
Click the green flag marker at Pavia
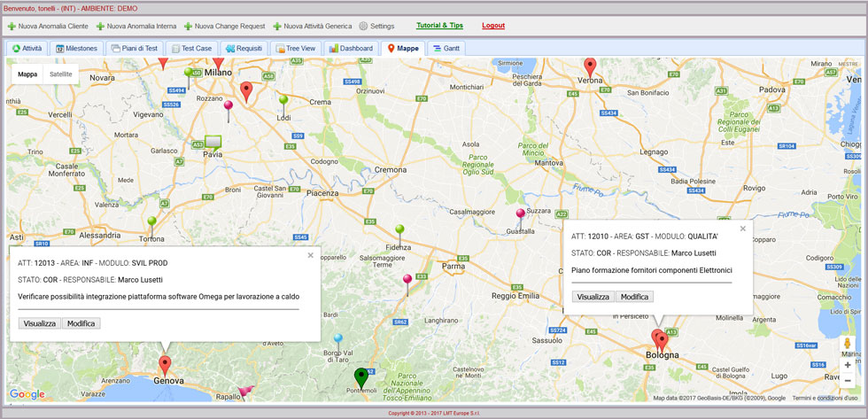[213, 143]
